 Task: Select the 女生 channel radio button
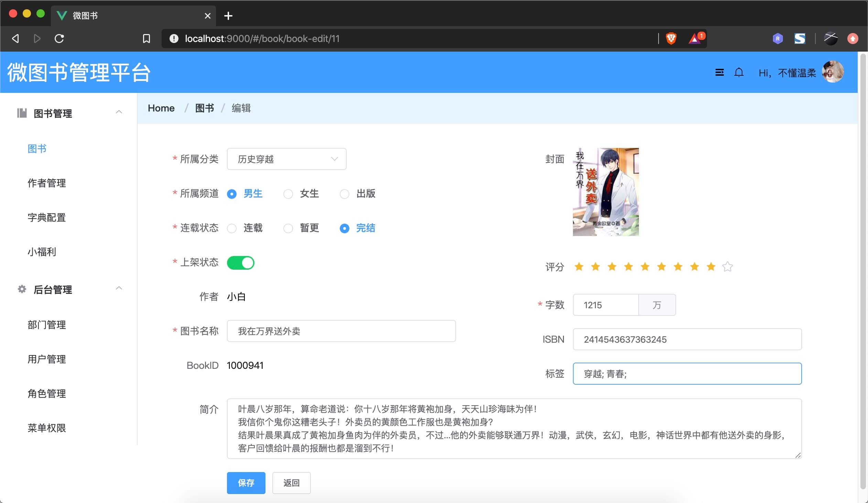pos(288,194)
